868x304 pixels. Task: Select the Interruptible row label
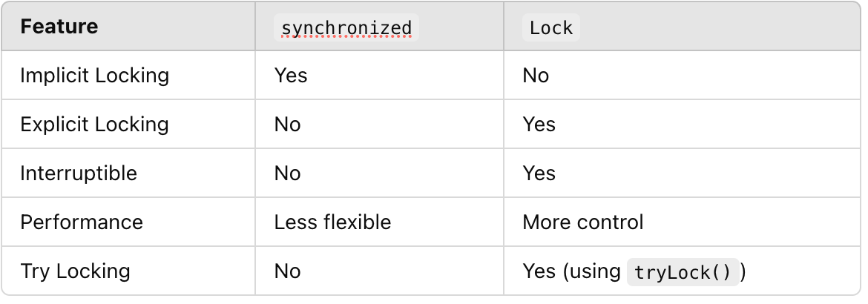(79, 174)
